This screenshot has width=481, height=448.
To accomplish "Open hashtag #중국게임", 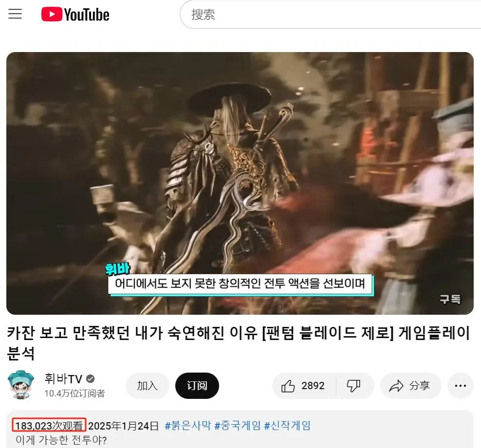I will 238,425.
